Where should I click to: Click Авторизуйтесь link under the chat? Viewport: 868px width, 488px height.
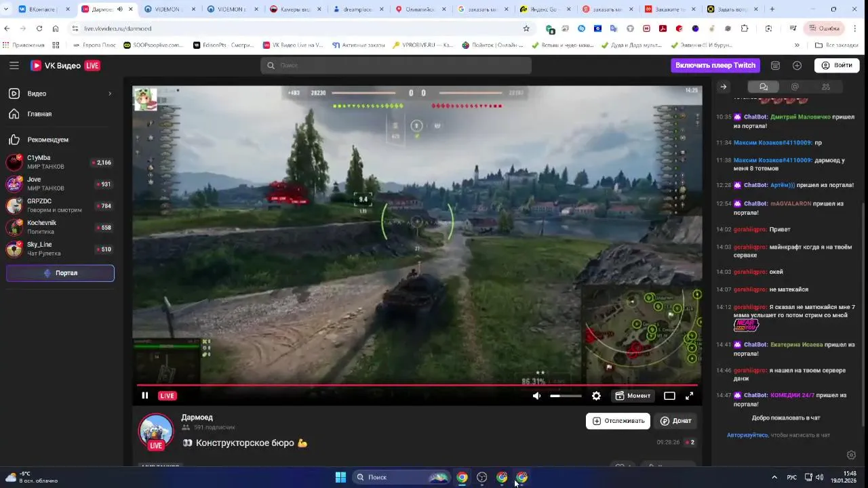click(747, 435)
